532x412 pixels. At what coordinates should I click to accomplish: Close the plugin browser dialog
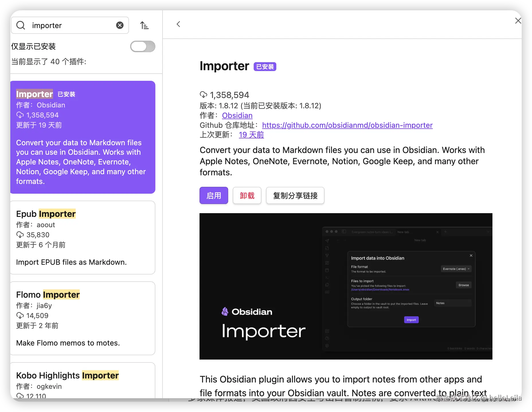click(x=518, y=21)
